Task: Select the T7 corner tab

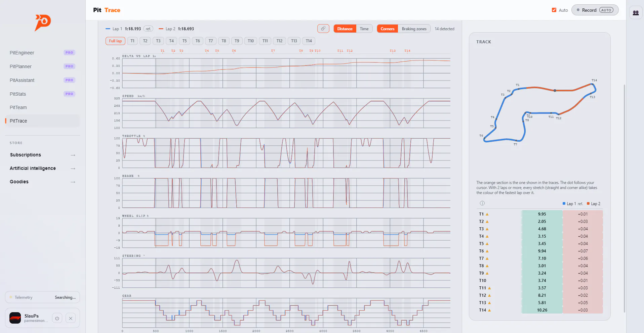Action: coord(211,41)
